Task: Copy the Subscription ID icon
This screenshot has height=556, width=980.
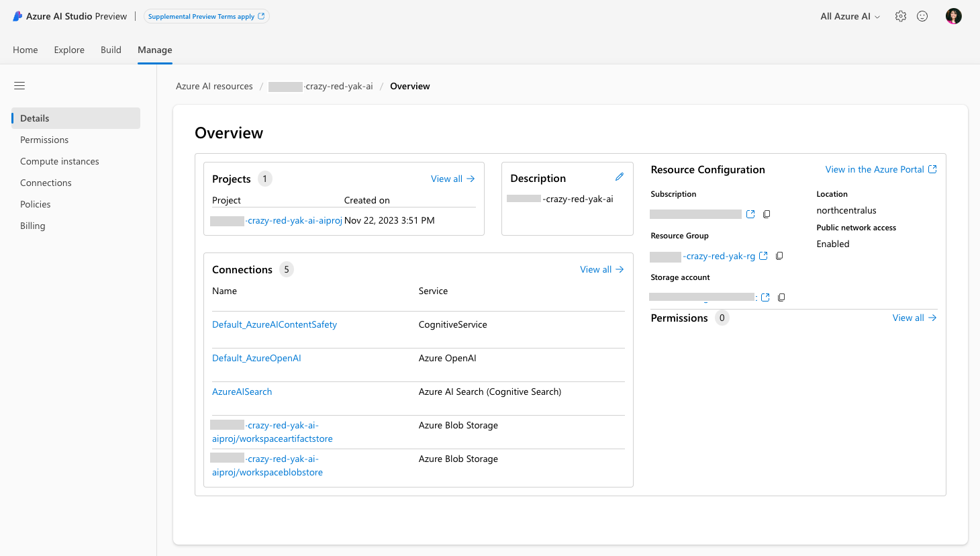Action: 767,214
